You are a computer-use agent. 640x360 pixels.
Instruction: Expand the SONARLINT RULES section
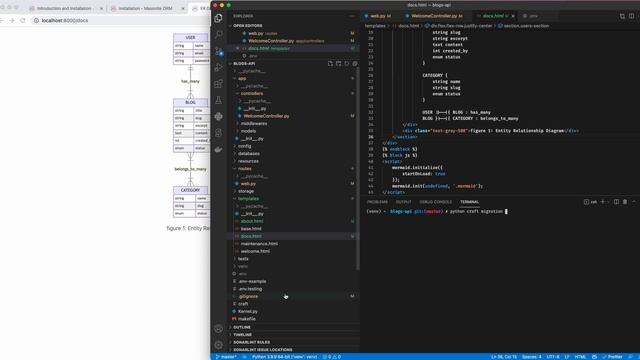click(251, 342)
